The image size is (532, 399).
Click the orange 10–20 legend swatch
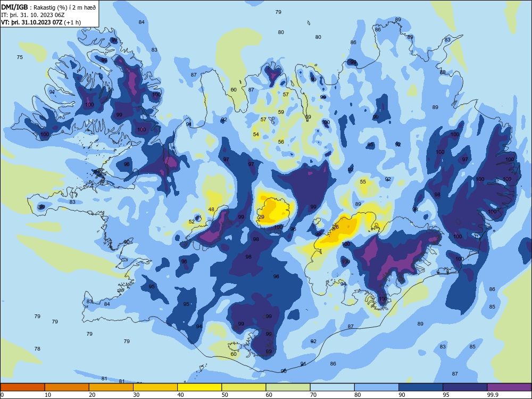(x=67, y=387)
